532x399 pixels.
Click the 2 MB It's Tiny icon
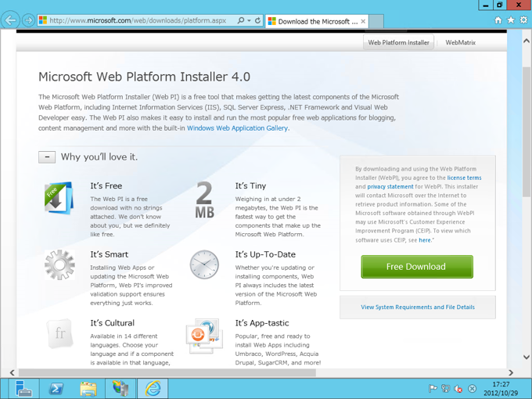(x=205, y=199)
